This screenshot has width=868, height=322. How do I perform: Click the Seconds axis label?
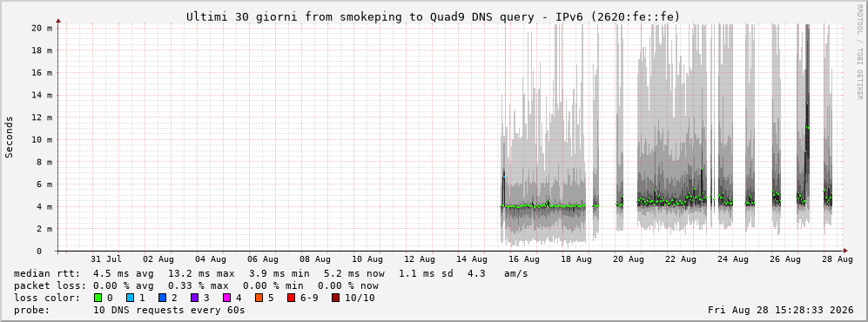point(10,137)
